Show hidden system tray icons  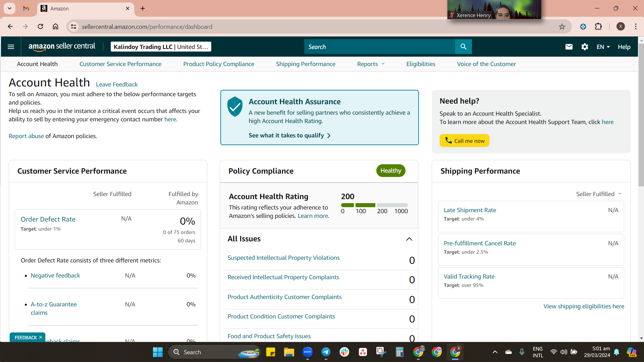pyautogui.click(x=495, y=352)
